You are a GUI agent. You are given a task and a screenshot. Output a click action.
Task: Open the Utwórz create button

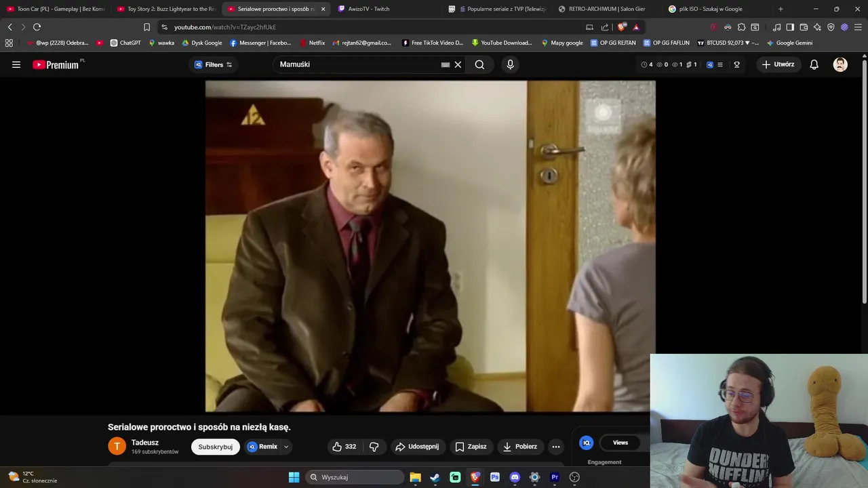778,64
